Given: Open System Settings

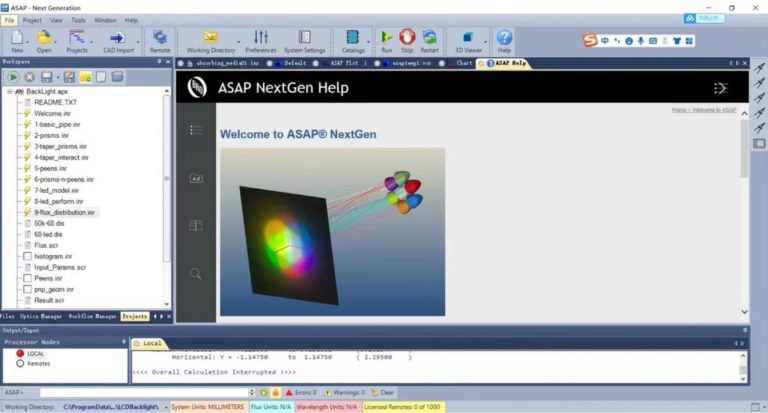Looking at the screenshot, I should 304,41.
